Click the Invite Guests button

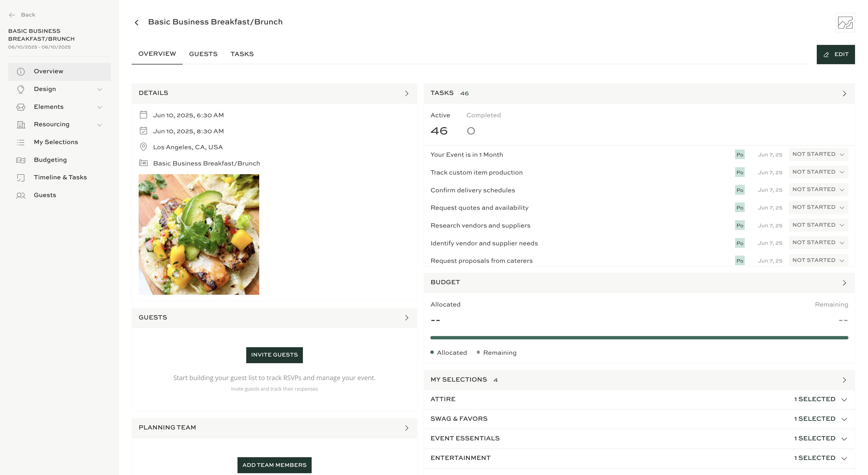coord(274,355)
